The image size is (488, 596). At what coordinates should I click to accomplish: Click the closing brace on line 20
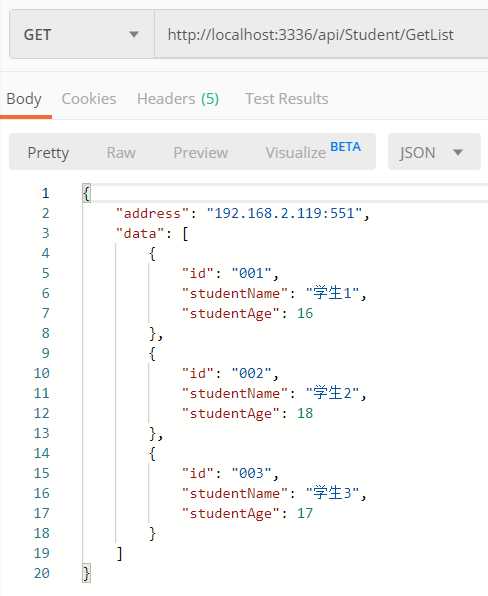pyautogui.click(x=87, y=573)
